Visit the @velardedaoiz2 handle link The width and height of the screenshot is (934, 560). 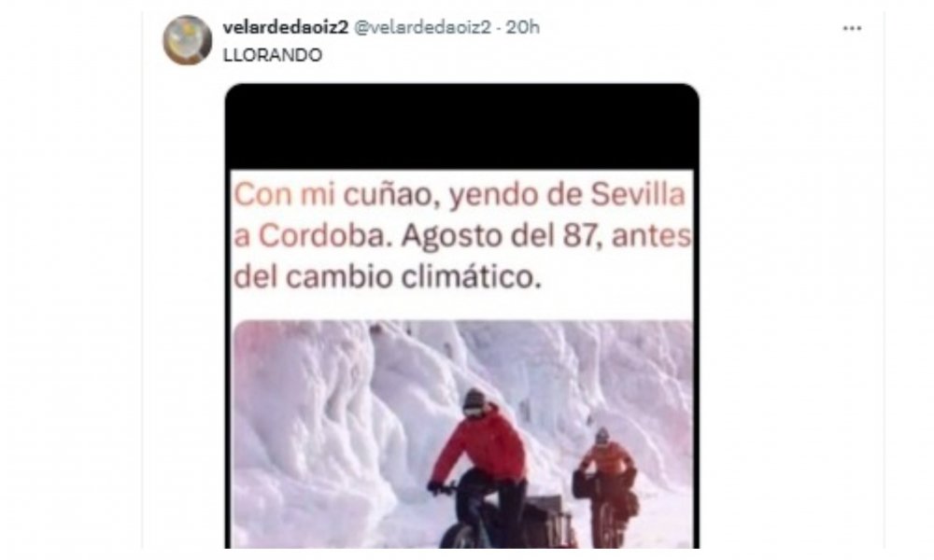tap(422, 27)
